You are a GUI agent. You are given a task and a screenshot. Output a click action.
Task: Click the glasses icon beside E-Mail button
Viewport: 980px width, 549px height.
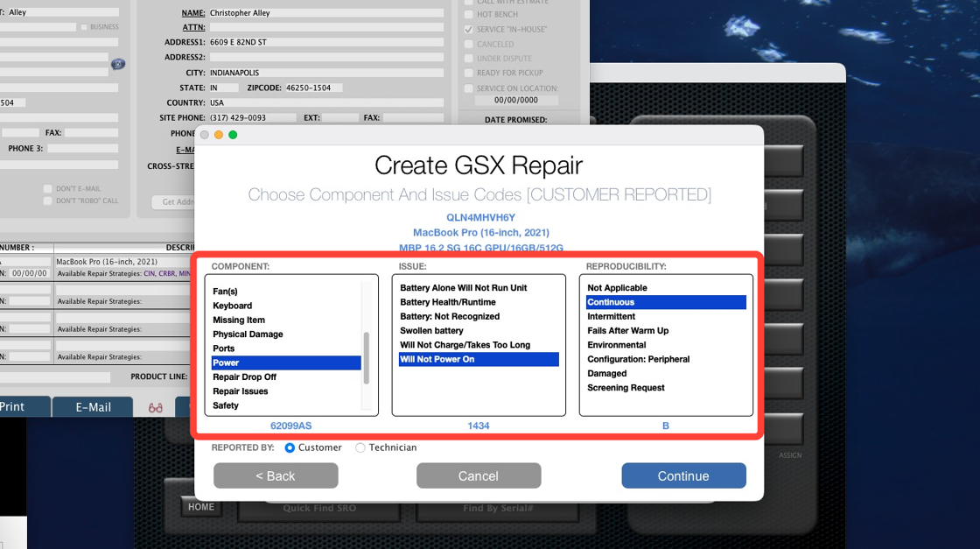click(x=156, y=408)
